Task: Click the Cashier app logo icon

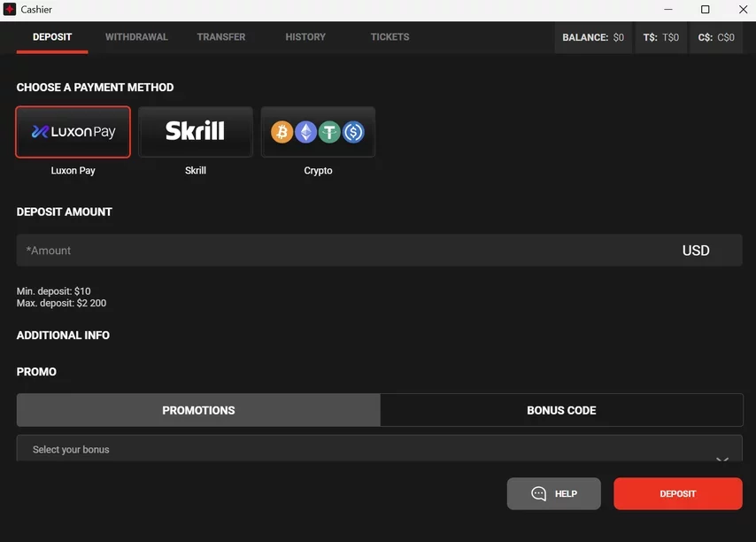Action: 10,10
